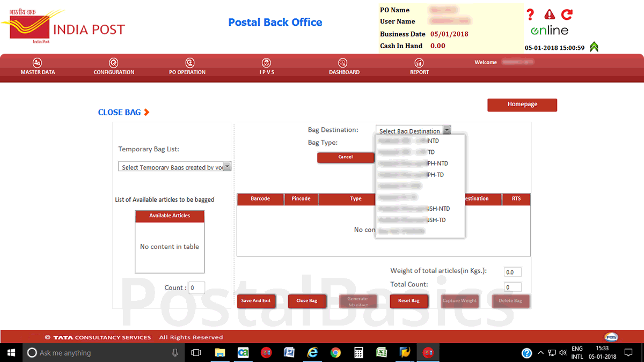Viewport: 644px width, 362px height.
Task: Click the green double-chevron collapse icon
Action: pyautogui.click(x=594, y=47)
